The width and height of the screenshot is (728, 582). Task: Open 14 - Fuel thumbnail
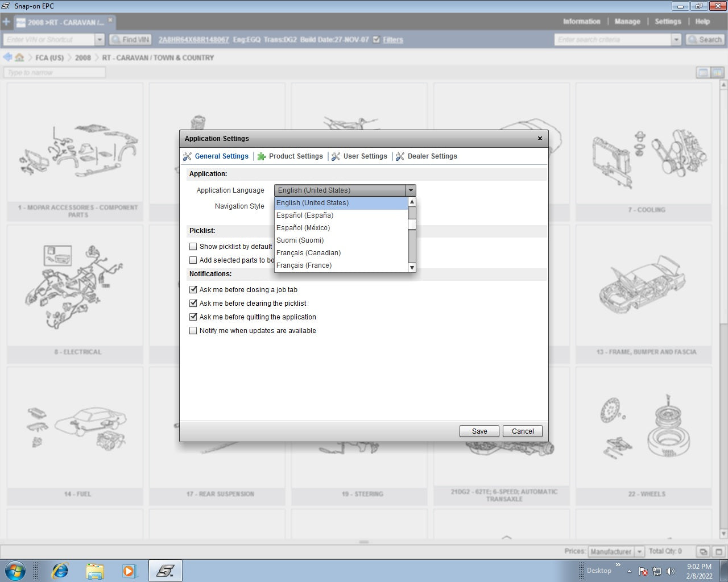(x=75, y=435)
